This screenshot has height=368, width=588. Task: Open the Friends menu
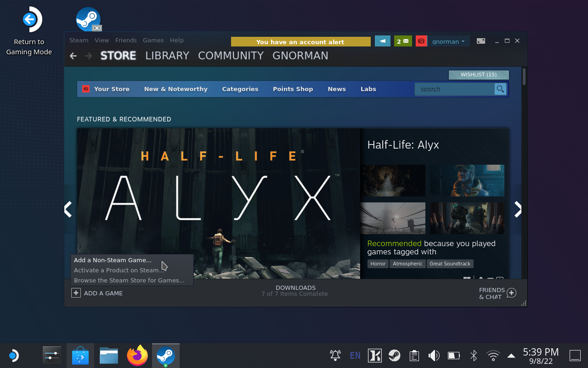click(x=126, y=40)
